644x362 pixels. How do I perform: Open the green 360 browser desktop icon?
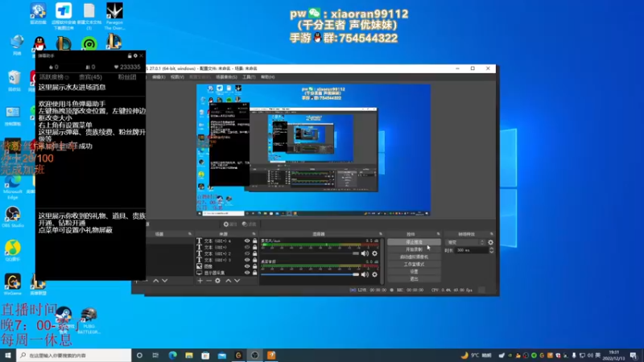[89, 43]
